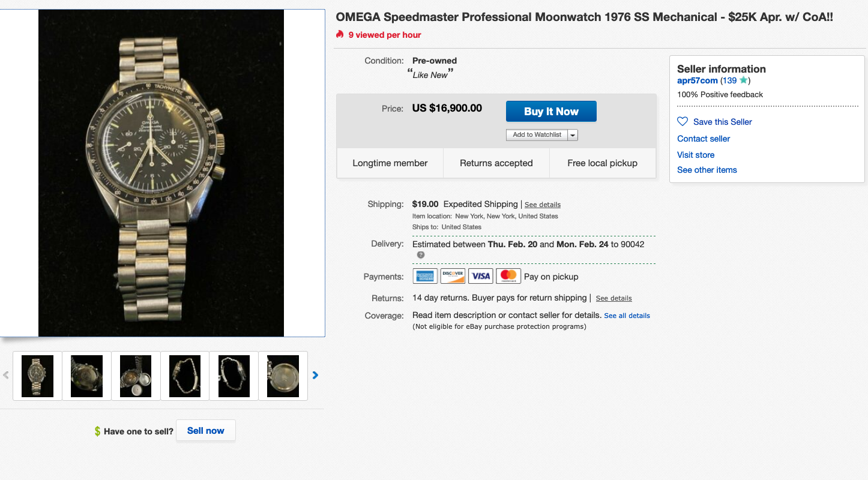Open the Visit store link

tap(696, 155)
